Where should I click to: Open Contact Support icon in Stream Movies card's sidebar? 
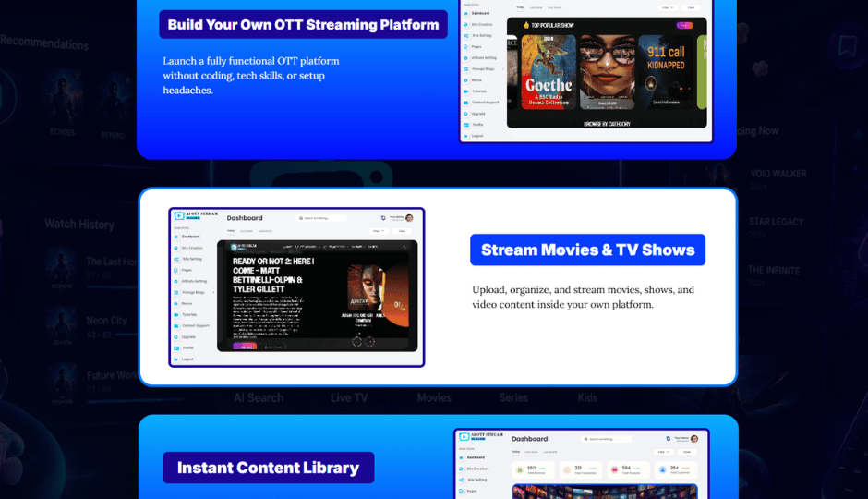(x=176, y=325)
